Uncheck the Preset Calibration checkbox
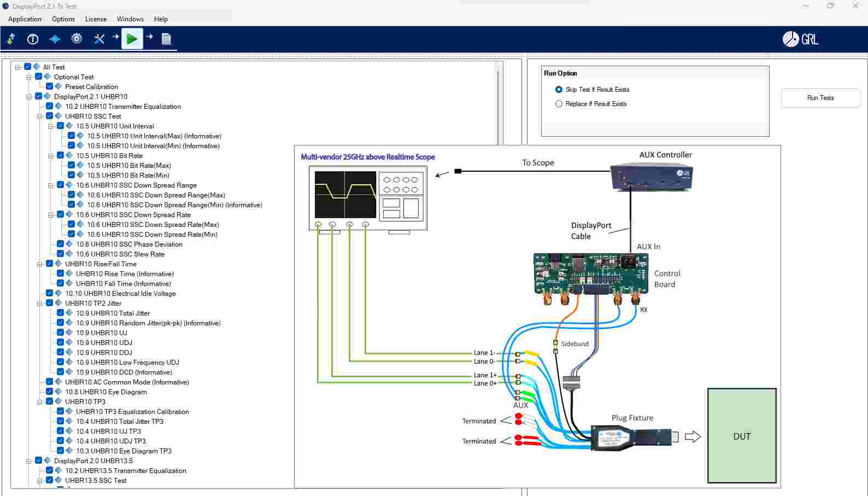Viewport: 868px width, 496px height. point(50,86)
